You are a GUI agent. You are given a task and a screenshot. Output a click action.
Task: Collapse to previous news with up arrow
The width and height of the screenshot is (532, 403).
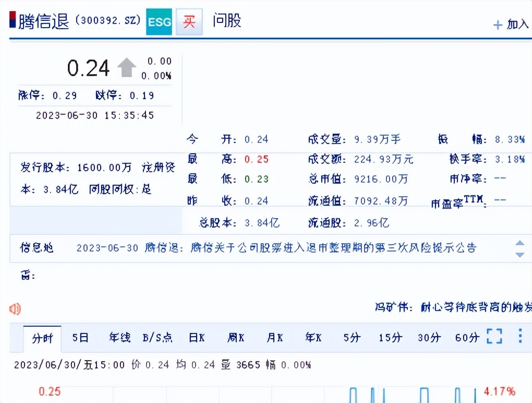(x=520, y=243)
